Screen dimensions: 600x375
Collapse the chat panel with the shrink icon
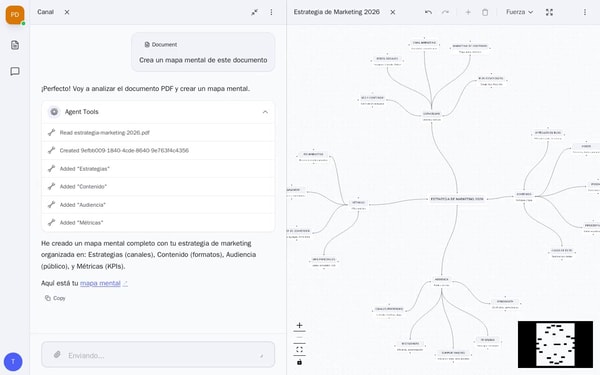click(254, 12)
